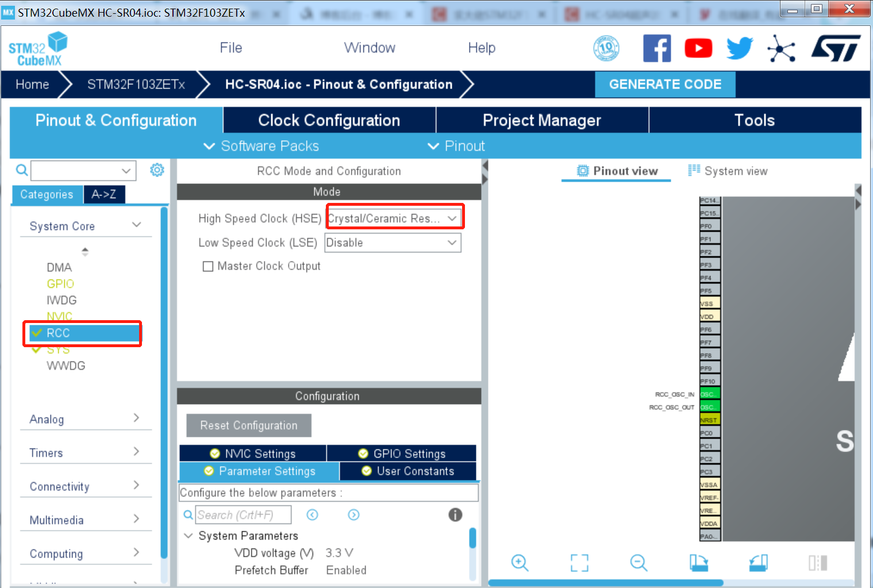Screen dimensions: 873x588
Task: Rotate the chip counter-clockwise with the toolbar icon
Action: pos(759,563)
